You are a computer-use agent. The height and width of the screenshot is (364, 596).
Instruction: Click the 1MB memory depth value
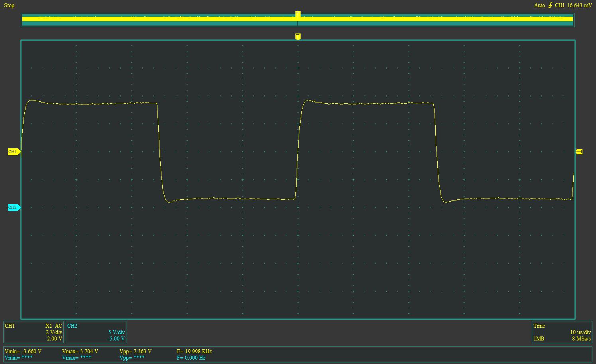[539, 338]
